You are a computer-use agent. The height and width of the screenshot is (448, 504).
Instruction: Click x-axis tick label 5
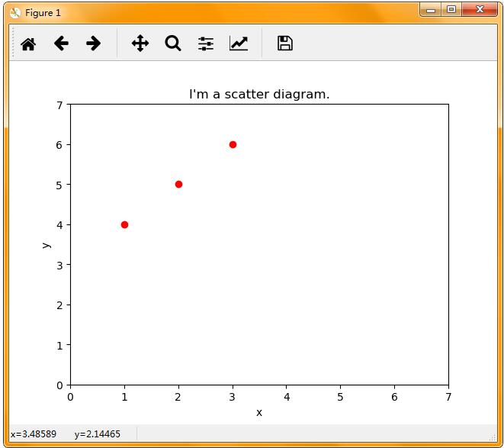(x=340, y=397)
